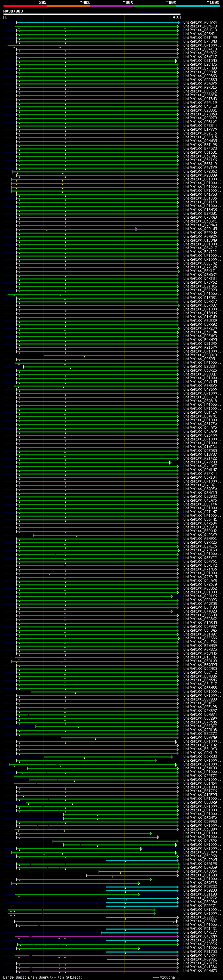
Task: Open the UniRef100_P22277 hit label
Action: pos(200,917)
